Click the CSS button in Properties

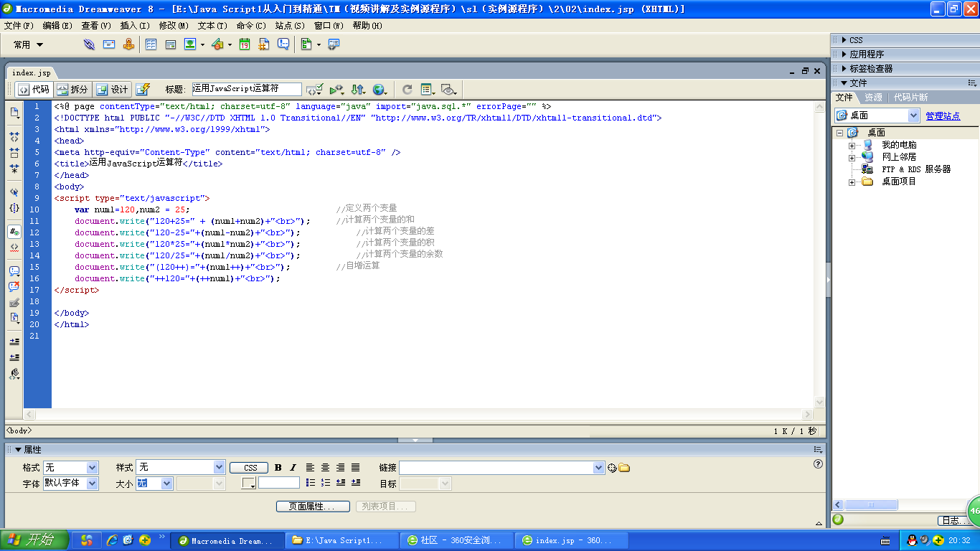coord(249,468)
